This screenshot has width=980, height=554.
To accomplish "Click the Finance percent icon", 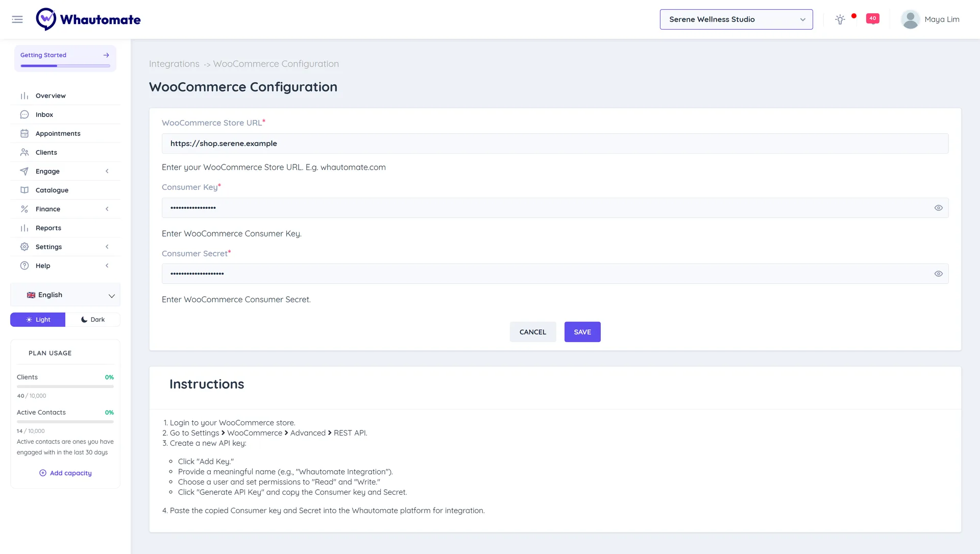I will 24,209.
